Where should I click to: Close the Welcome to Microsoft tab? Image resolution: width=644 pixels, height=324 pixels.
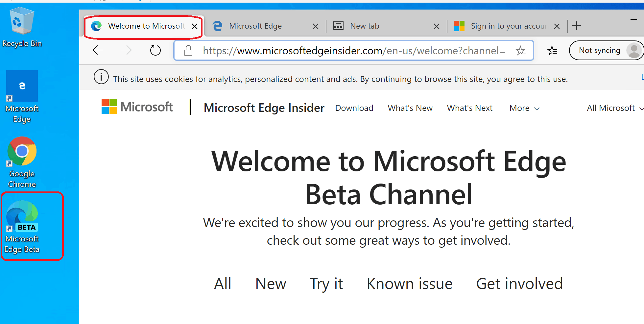[x=195, y=26]
